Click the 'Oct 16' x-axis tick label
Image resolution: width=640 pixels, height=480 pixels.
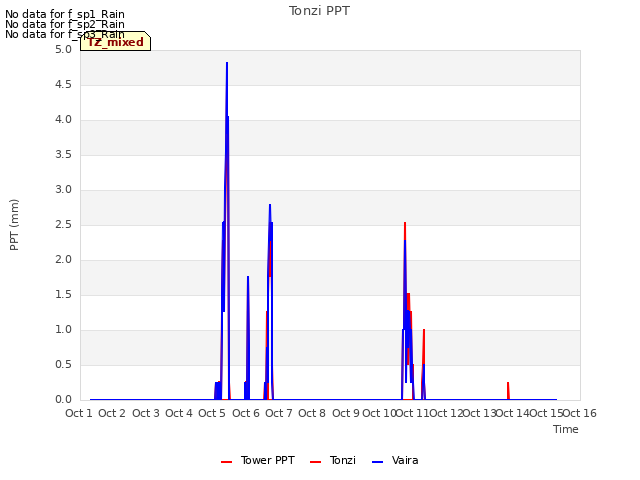[580, 413]
